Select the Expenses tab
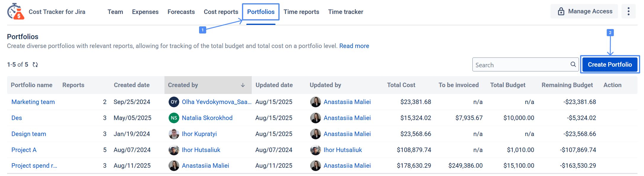Viewport: 644px width, 176px height. (x=145, y=12)
